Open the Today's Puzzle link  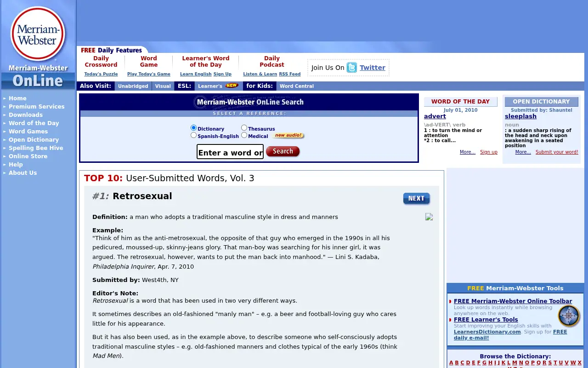(101, 74)
